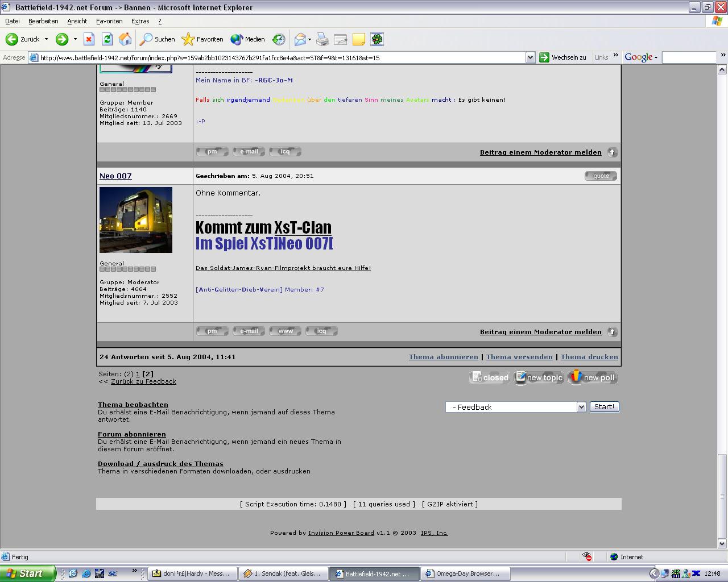Click Neo 007's train avatar image
The image size is (728, 582).
pyautogui.click(x=136, y=220)
